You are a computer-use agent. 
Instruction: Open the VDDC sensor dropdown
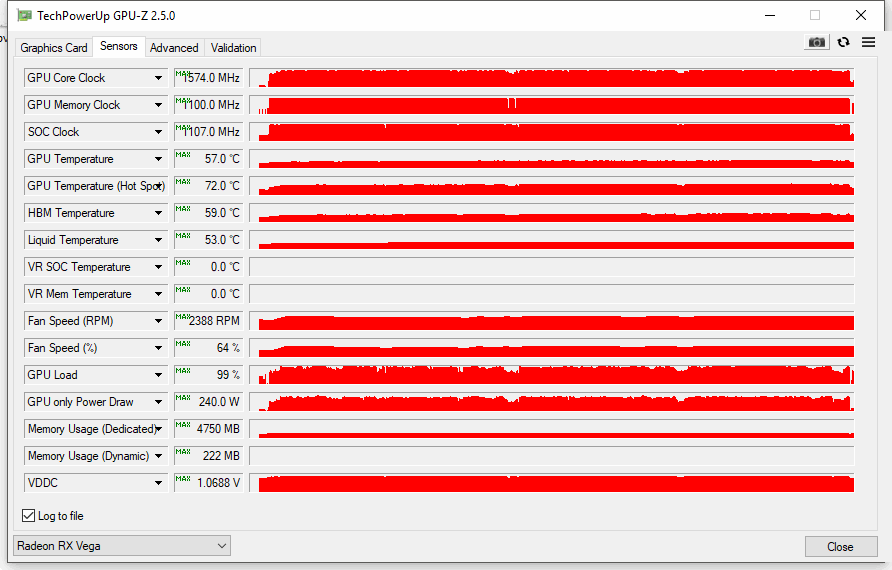pyautogui.click(x=158, y=483)
